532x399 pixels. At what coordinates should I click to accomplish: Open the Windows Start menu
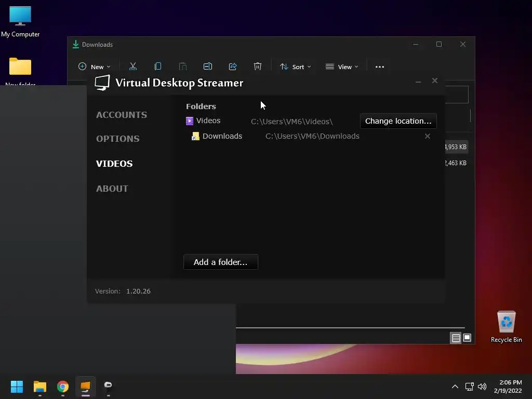[17, 387]
